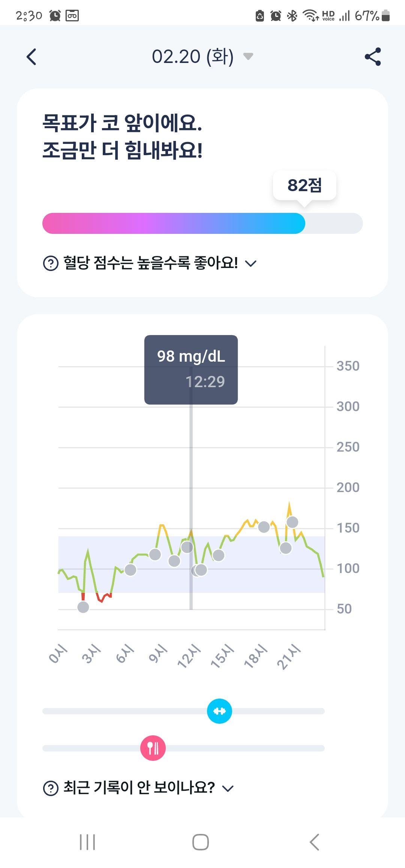This screenshot has height=868, width=405.
Task: Select the gray dot at the 50 mg/dL low point
Action: (83, 607)
